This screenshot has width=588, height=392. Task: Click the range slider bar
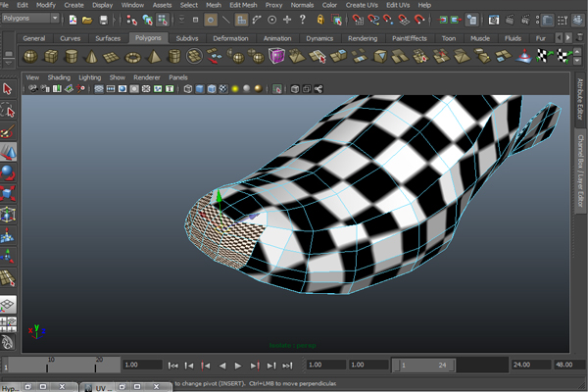[x=423, y=365]
